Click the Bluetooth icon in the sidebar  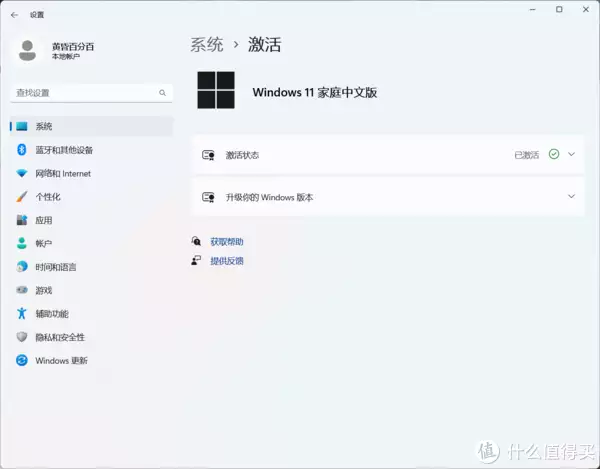(22, 150)
